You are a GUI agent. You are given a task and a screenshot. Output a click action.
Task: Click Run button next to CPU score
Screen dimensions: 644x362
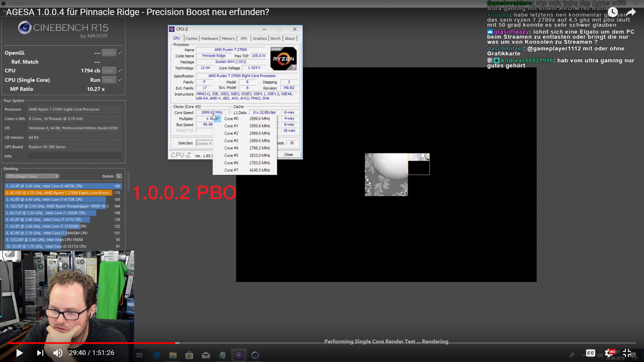[108, 71]
